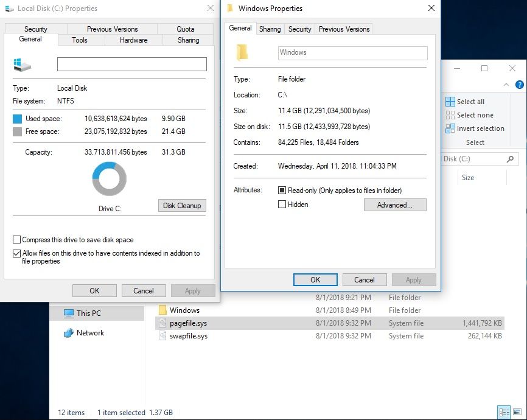Open the Security tab in Windows Properties
The height and width of the screenshot is (420, 527).
tap(300, 29)
